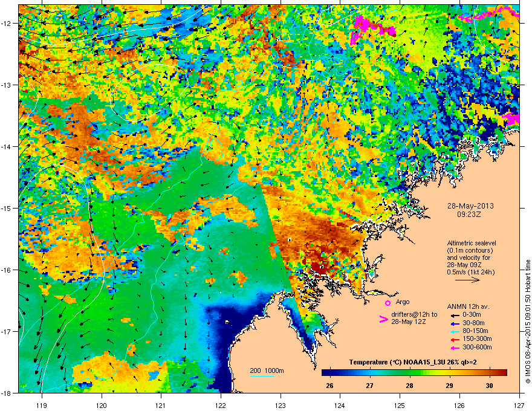Click the latitude axis label '-13'

click(6, 85)
